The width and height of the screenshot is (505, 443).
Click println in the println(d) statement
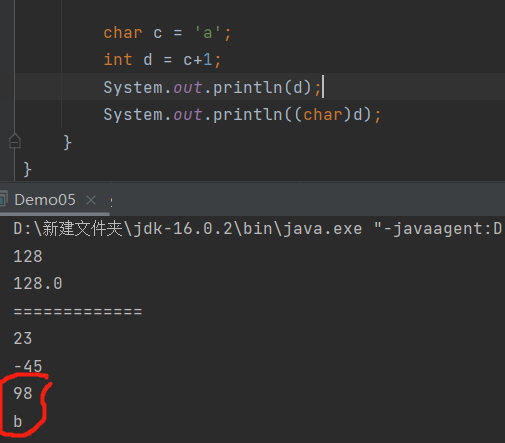(248, 87)
